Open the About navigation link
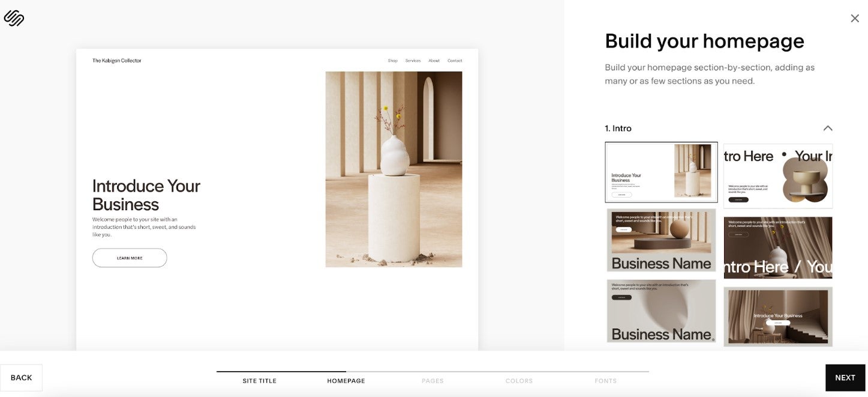Image resolution: width=868 pixels, height=397 pixels. coord(434,60)
